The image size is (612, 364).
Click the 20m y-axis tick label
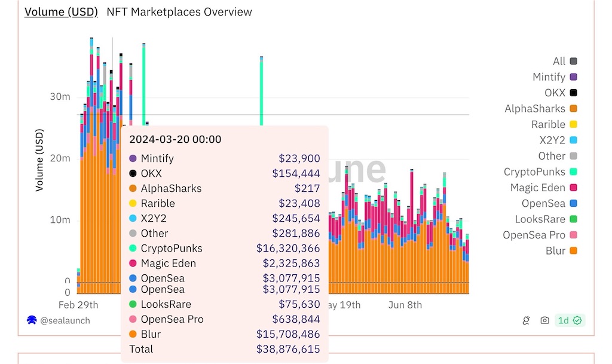(x=60, y=158)
